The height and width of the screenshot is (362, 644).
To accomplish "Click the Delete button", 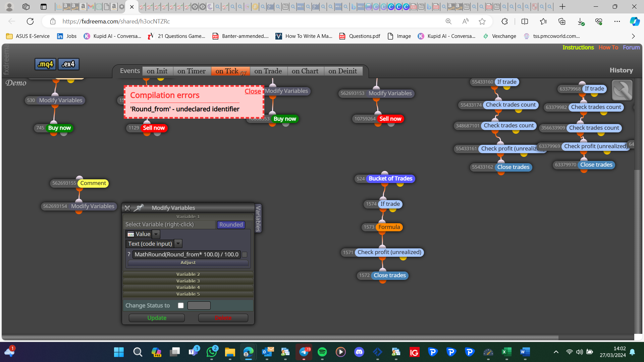I will click(x=223, y=318).
